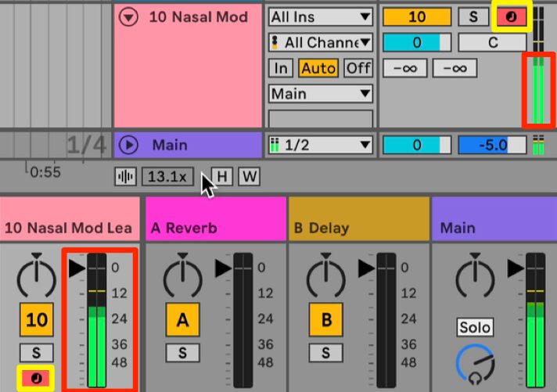Click the waveform optimize icon
Image resolution: width=557 pixels, height=392 pixels.
point(125,176)
